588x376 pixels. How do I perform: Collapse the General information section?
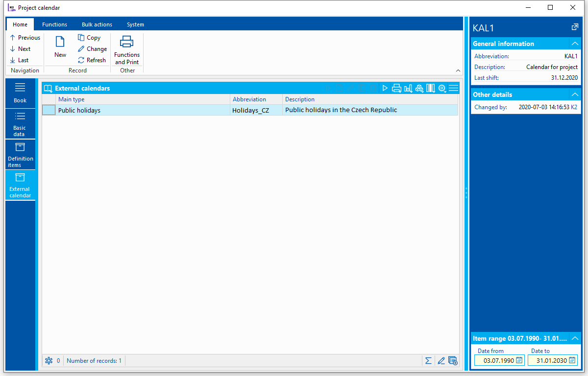575,44
